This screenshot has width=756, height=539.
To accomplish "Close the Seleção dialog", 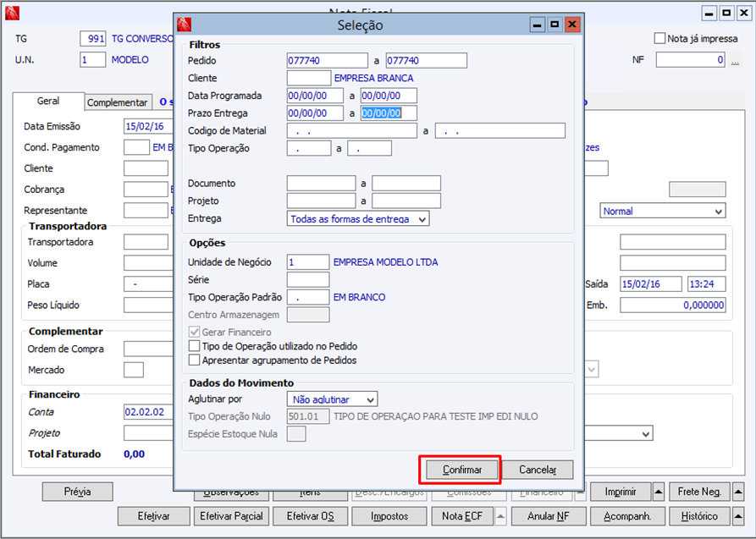I will tap(571, 24).
